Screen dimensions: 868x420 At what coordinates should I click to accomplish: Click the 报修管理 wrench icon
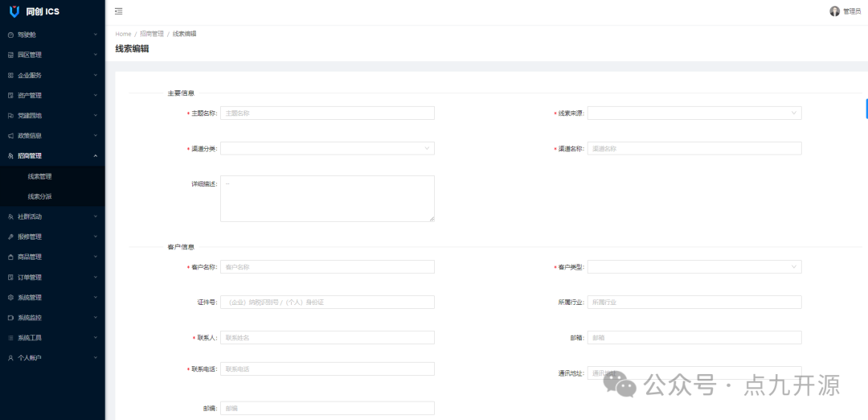click(10, 237)
